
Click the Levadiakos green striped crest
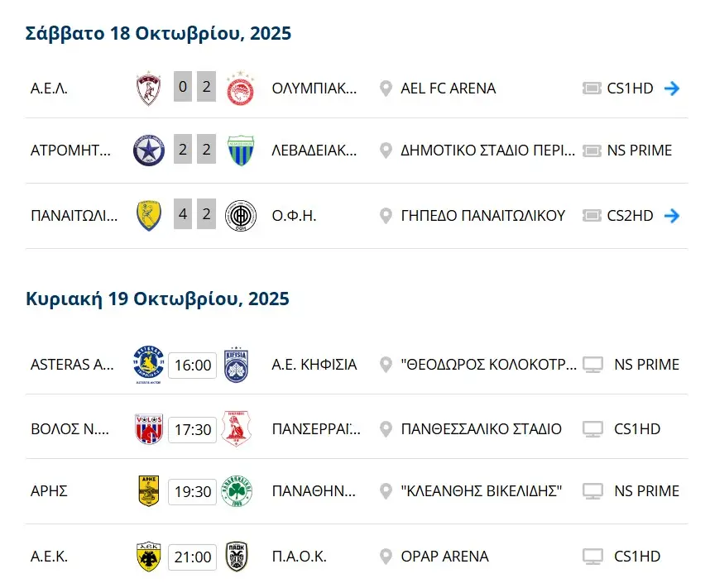point(241,151)
